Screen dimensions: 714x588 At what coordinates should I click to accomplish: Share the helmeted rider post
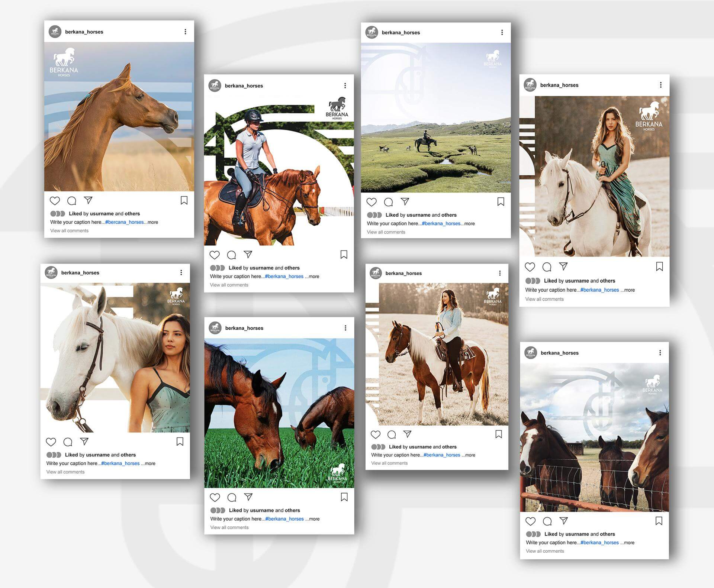(248, 255)
